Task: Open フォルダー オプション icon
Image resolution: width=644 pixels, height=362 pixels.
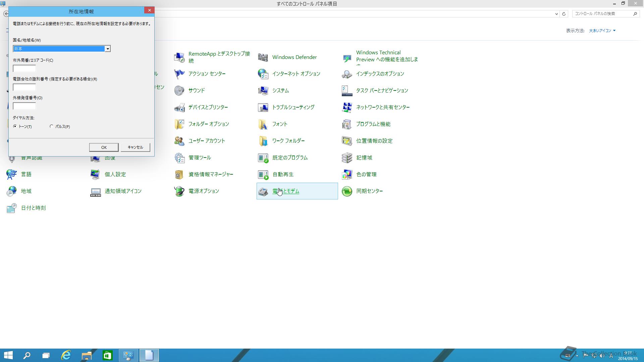Action: [x=179, y=124]
